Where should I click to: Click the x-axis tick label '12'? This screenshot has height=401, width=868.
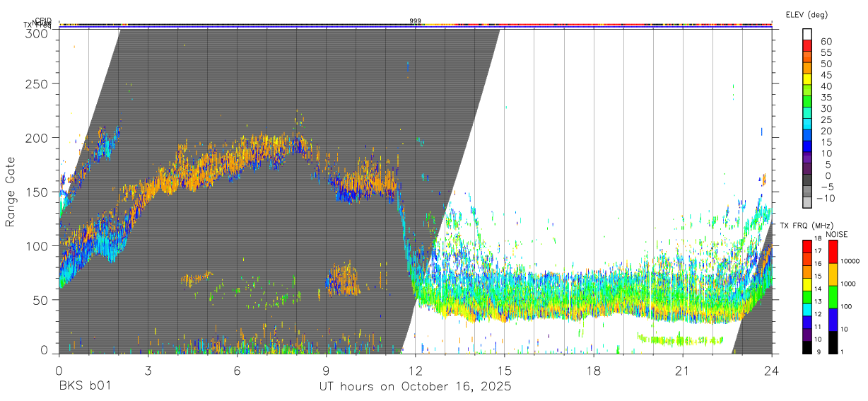coord(415,371)
